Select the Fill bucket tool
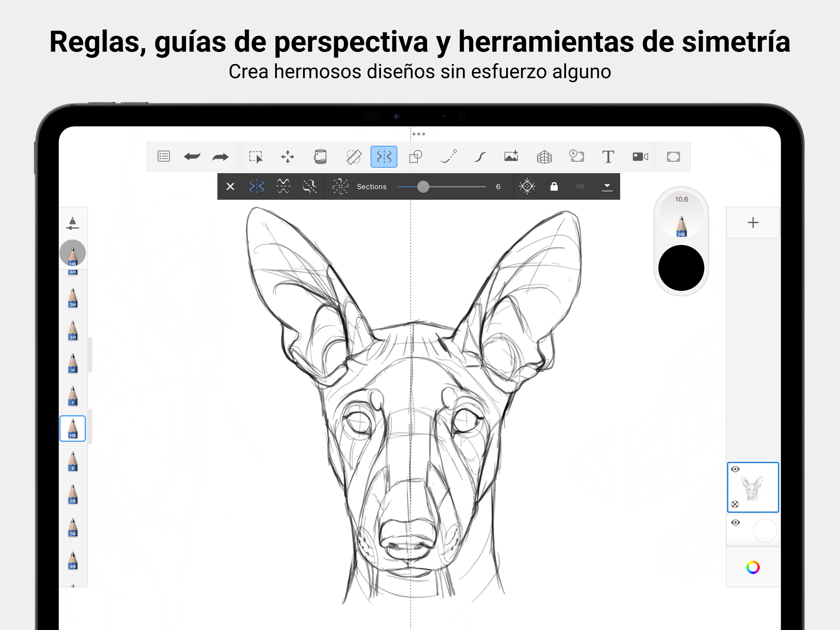Screen dimensions: 840x630 pyautogui.click(x=320, y=157)
